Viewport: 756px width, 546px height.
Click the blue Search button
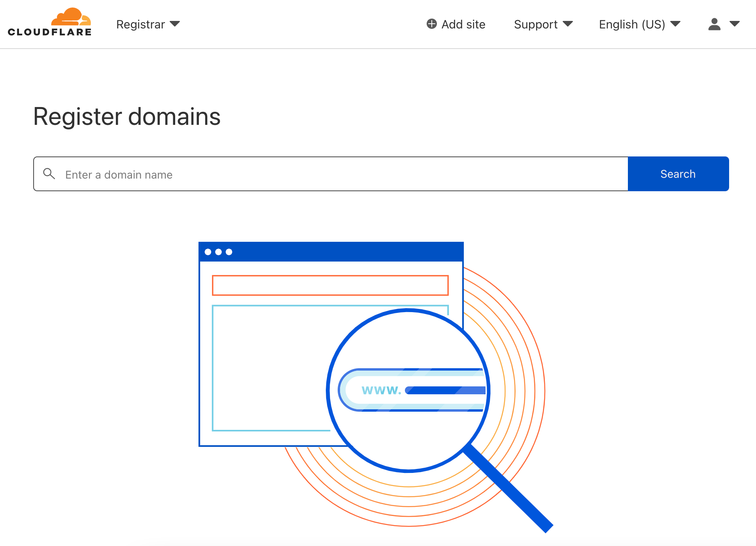tap(678, 174)
